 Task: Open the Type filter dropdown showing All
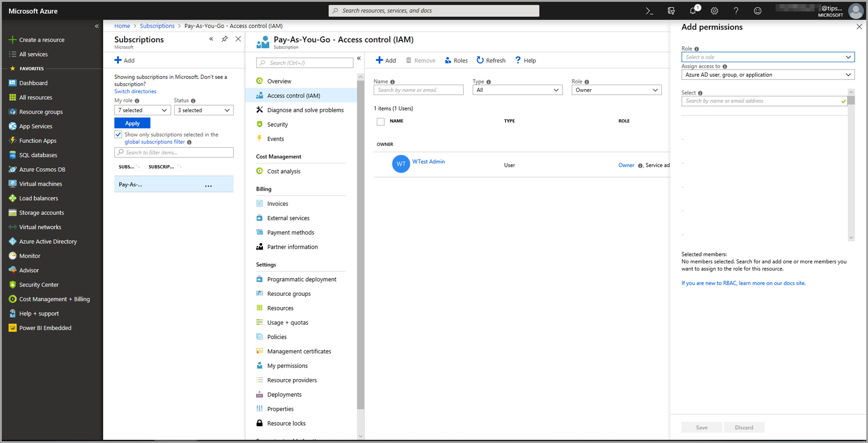(x=517, y=90)
